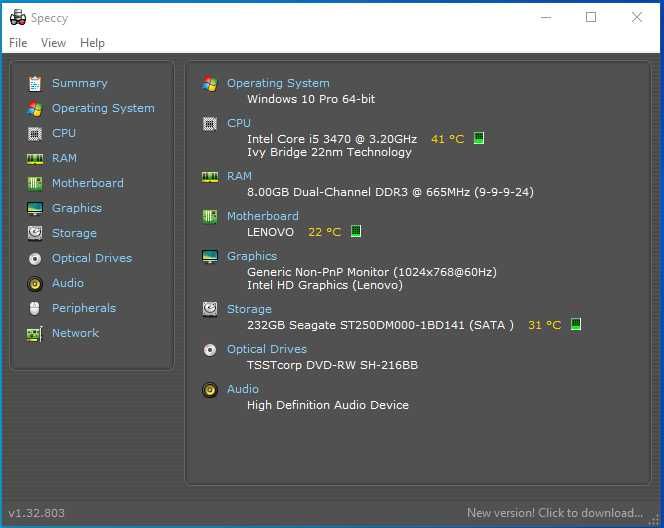Click the Peripherals mouse icon in sidebar
664x528 pixels.
tap(35, 308)
